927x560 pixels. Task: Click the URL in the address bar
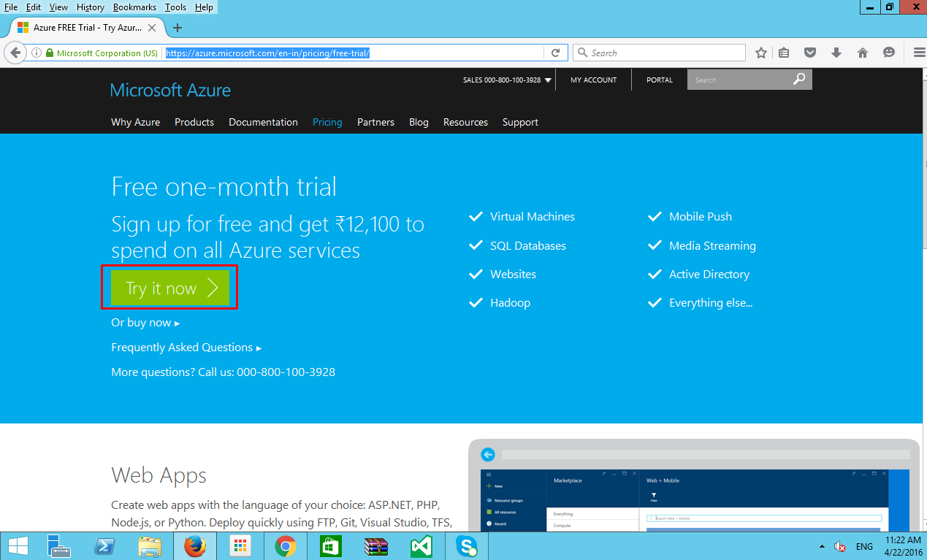tap(268, 53)
